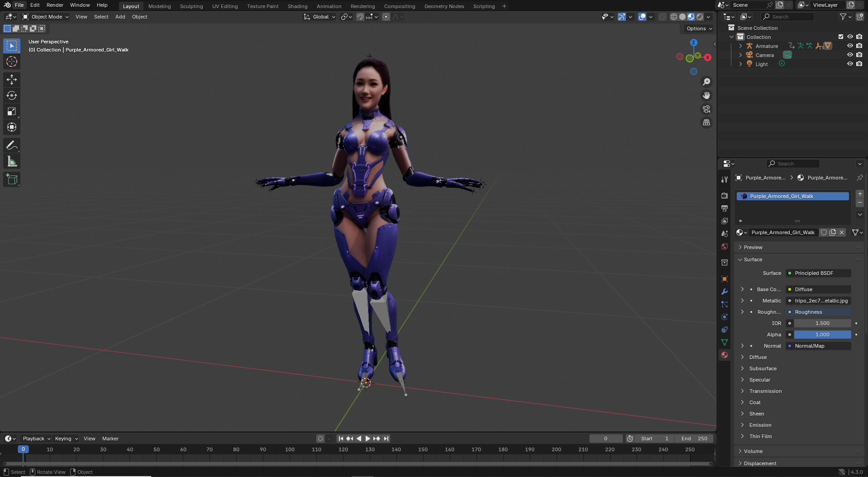Open the File menu

coord(19,5)
